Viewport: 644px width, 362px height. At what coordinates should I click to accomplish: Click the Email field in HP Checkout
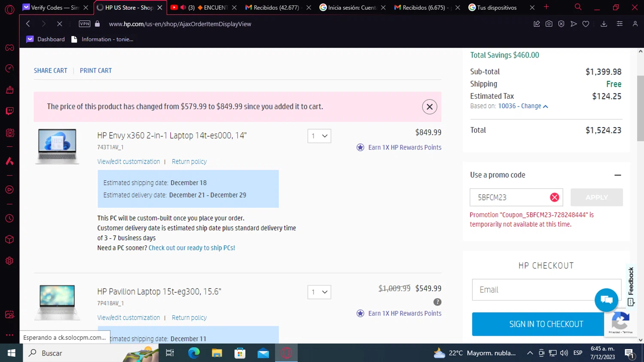pyautogui.click(x=547, y=289)
